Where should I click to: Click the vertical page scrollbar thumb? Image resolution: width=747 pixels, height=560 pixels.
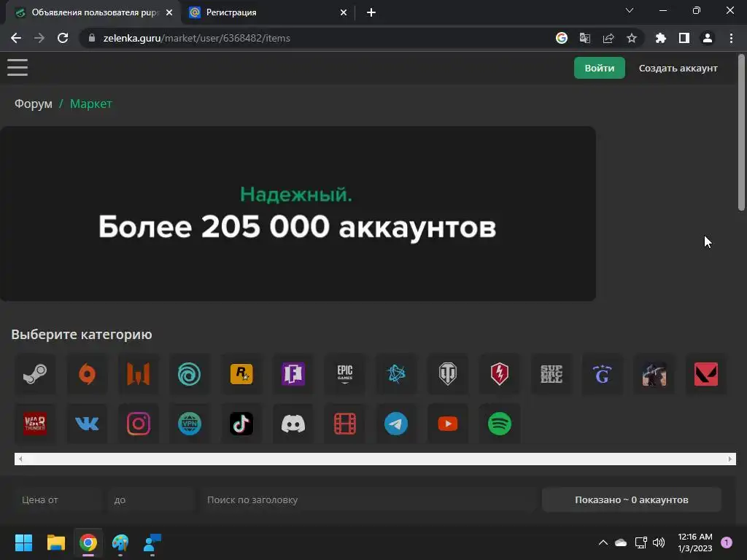point(741,132)
